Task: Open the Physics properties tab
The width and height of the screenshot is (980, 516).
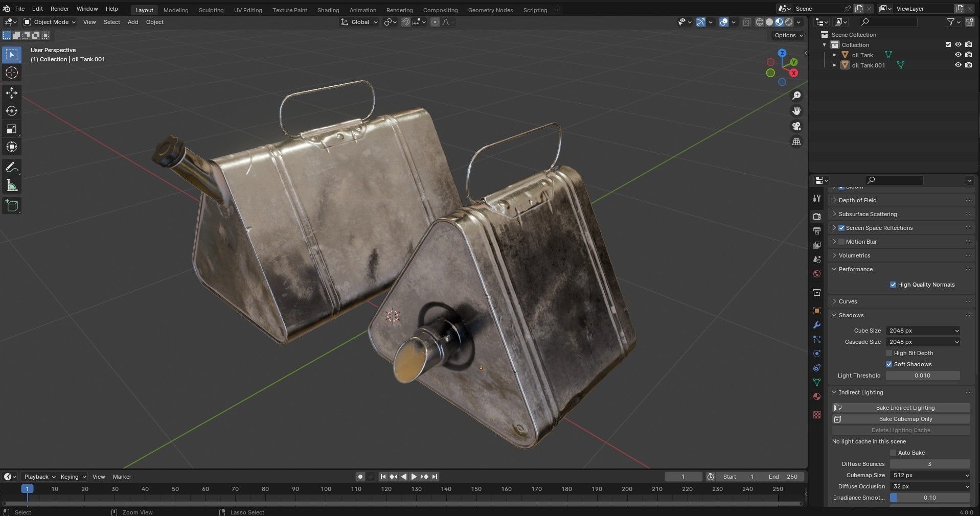Action: [x=817, y=354]
